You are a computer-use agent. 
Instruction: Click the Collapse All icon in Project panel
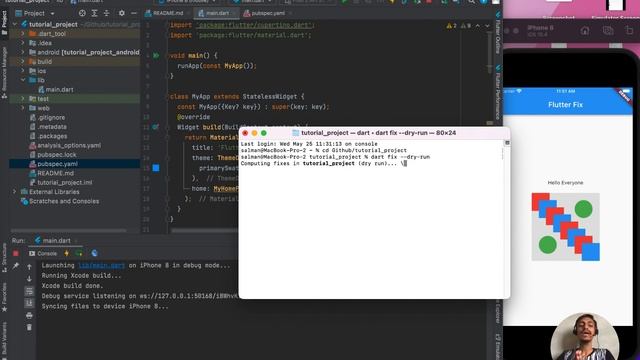pyautogui.click(x=107, y=13)
